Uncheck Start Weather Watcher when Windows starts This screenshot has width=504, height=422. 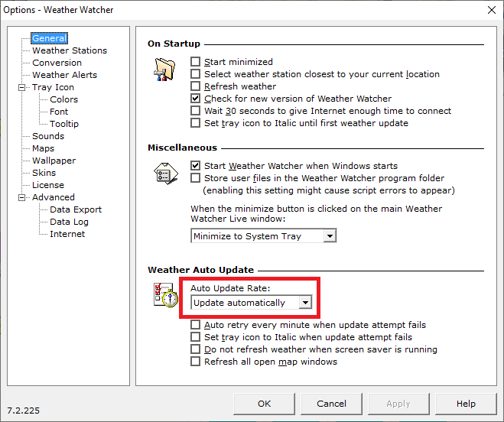pyautogui.click(x=195, y=166)
